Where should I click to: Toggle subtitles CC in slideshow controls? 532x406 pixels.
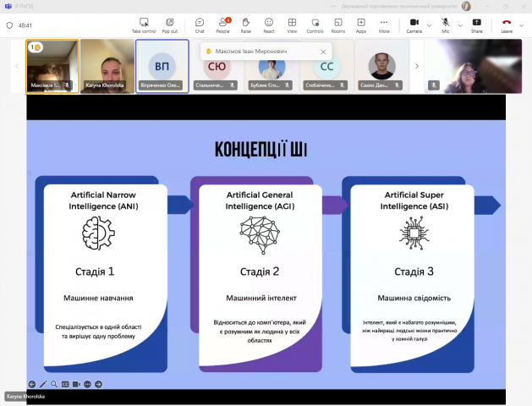point(65,384)
